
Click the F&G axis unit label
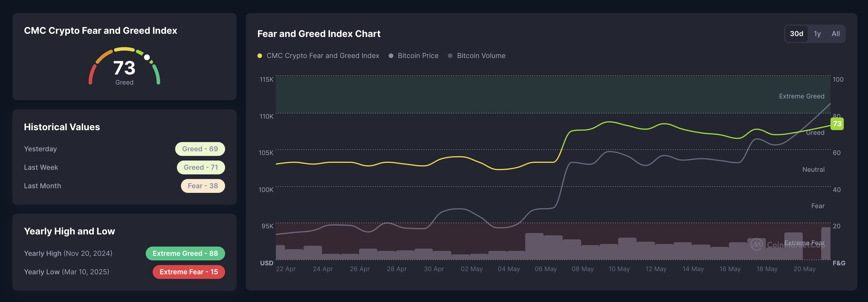coord(839,263)
